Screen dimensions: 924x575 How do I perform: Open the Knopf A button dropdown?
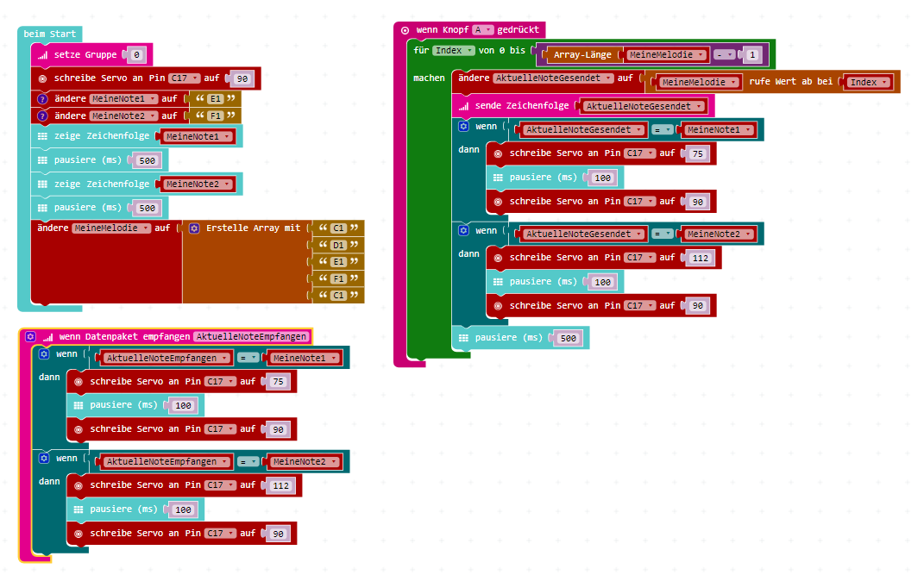pyautogui.click(x=482, y=30)
